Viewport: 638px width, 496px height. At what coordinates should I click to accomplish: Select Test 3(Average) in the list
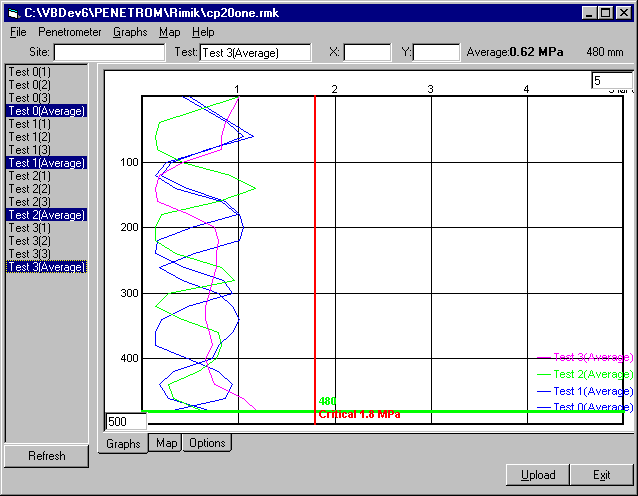tap(46, 267)
